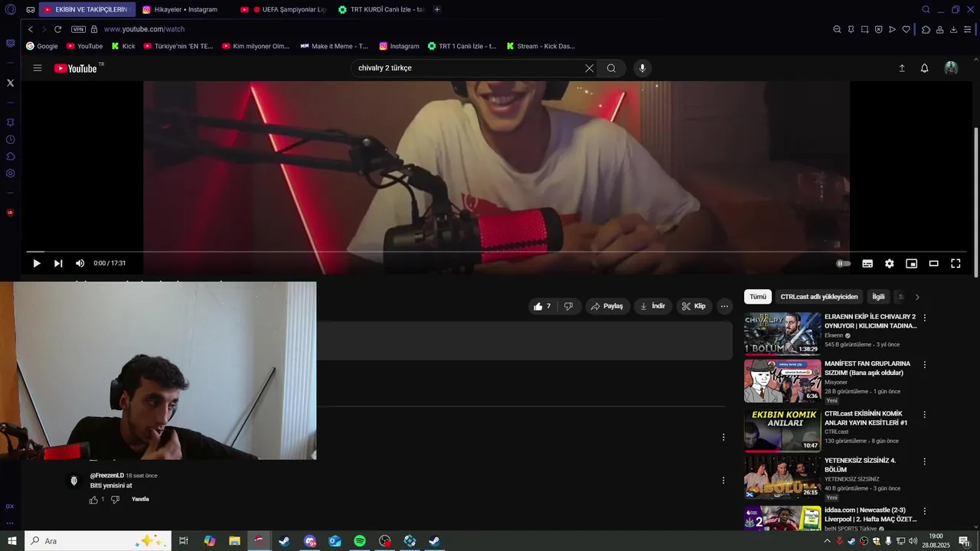The image size is (980, 551).
Task: Submit search with the magnifier button
Action: 611,68
